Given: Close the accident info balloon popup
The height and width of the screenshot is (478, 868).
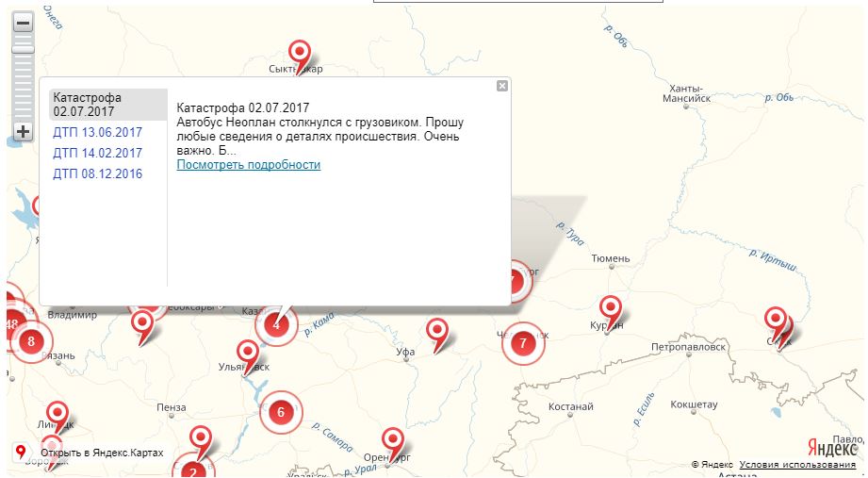Looking at the screenshot, I should [502, 86].
